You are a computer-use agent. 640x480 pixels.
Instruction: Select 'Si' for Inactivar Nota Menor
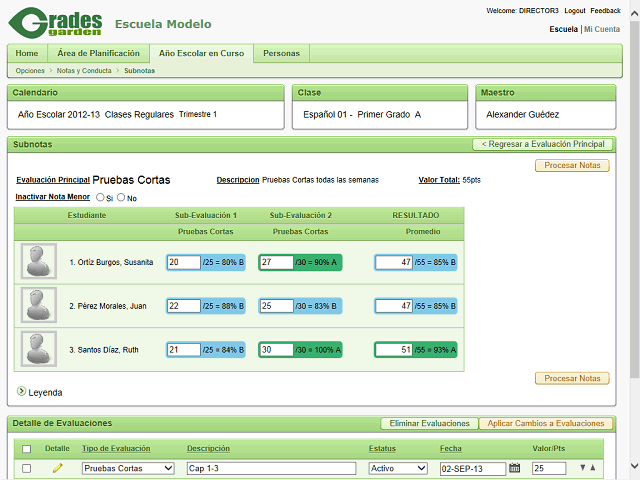click(x=100, y=198)
